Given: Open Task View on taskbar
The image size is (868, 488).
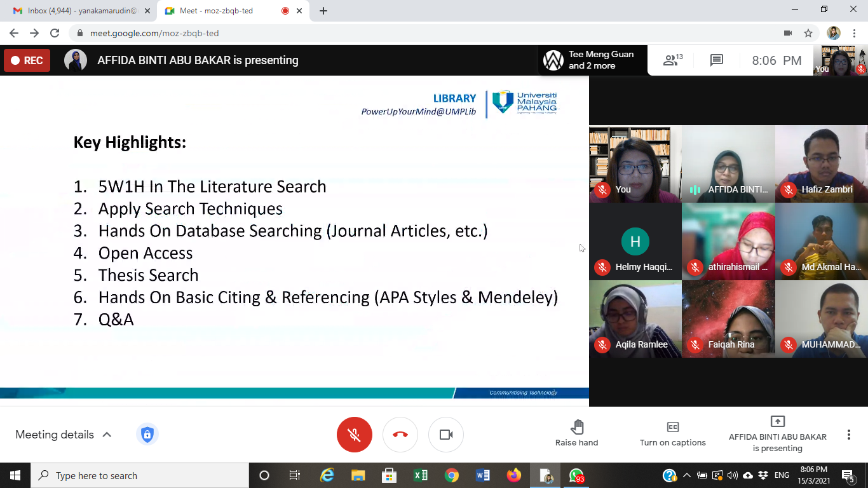Looking at the screenshot, I should (295, 475).
